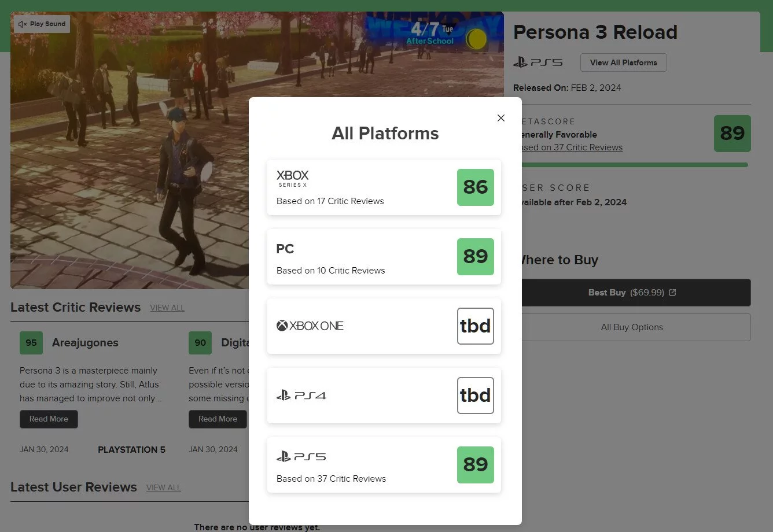This screenshot has width=773, height=532.
Task: Click Based on 10 Critic Reviews text
Action: [331, 271]
